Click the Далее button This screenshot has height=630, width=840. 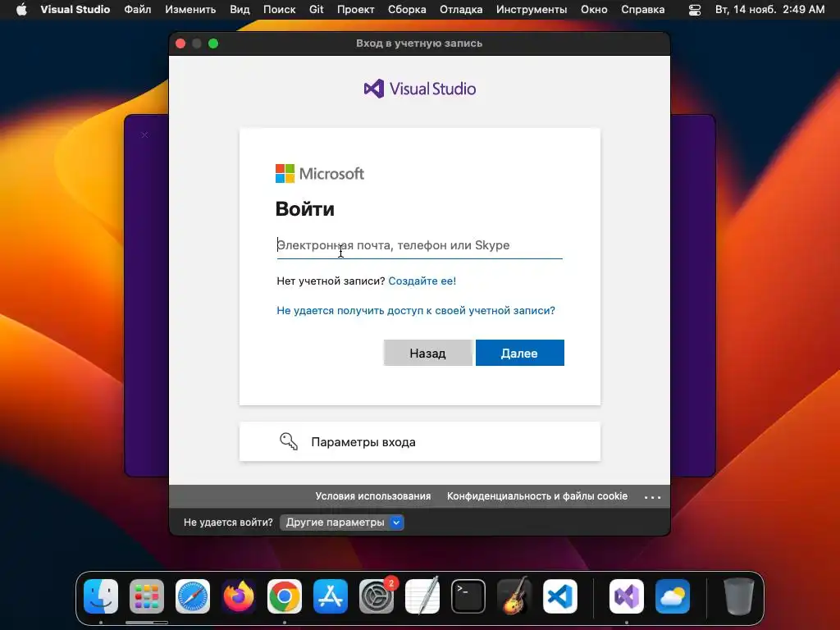tap(519, 353)
